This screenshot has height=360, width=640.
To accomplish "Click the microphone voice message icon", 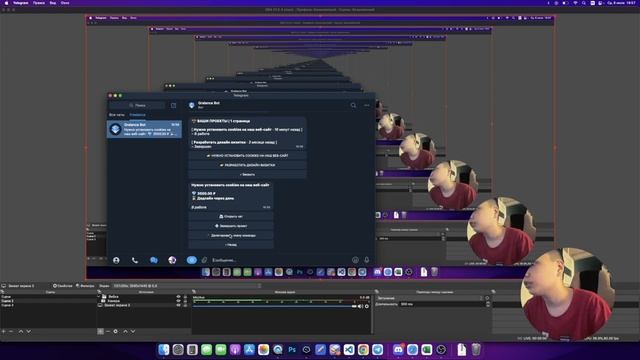I will point(367,260).
